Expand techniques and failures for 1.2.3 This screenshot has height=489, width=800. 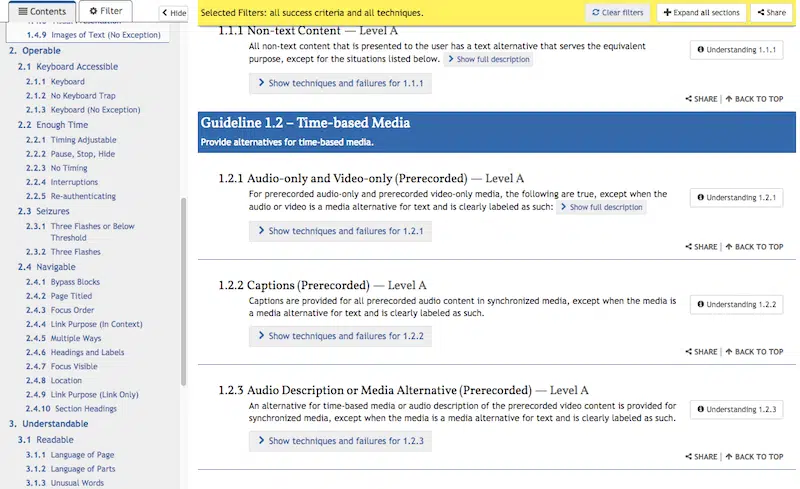point(340,441)
